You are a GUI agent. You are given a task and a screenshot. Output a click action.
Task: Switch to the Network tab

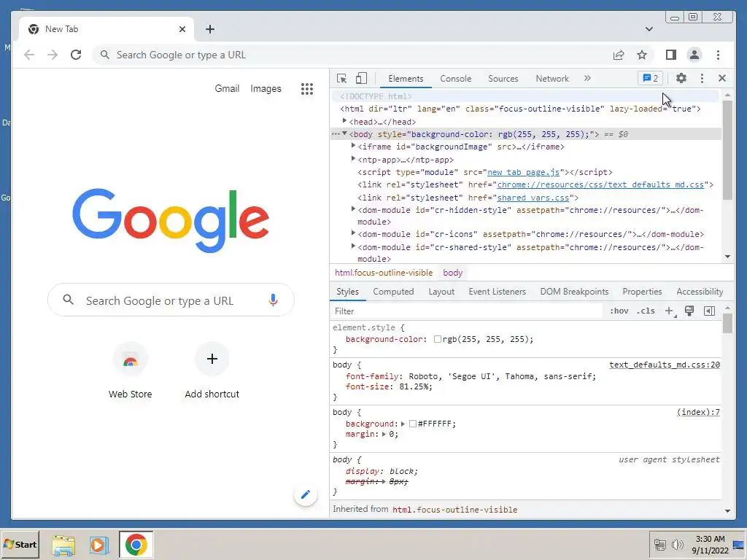pyautogui.click(x=552, y=79)
